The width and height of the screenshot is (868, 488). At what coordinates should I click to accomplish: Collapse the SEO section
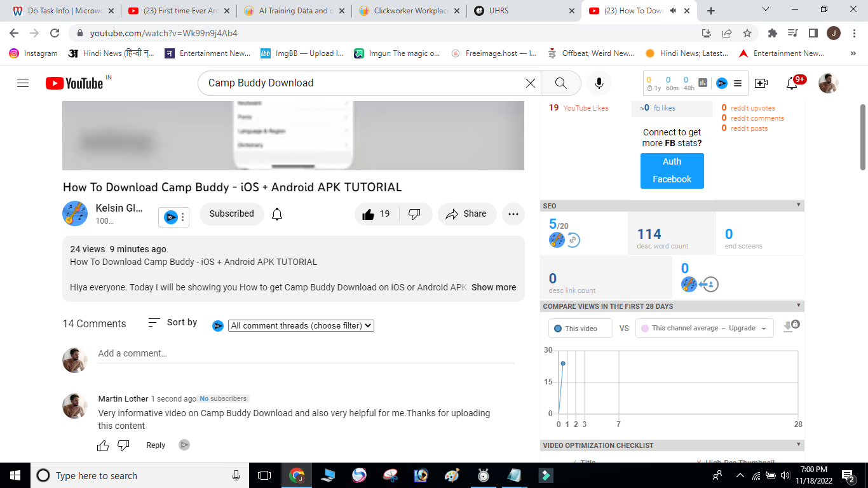(798, 205)
